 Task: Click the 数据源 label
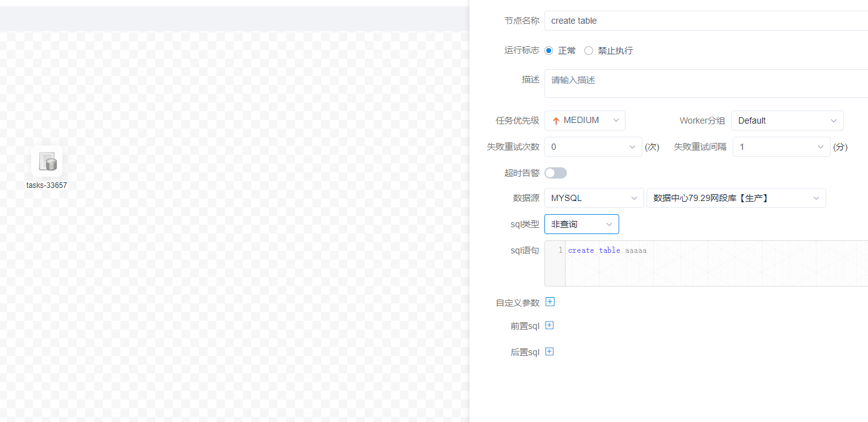coord(526,198)
